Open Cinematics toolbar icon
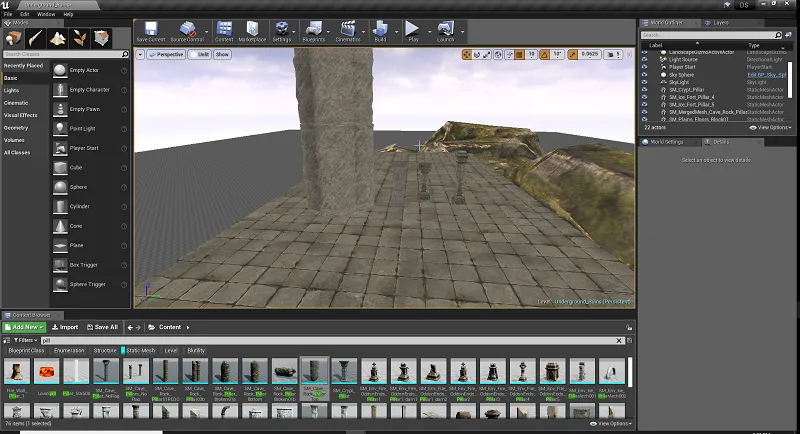This screenshot has height=434, width=800. (x=348, y=32)
